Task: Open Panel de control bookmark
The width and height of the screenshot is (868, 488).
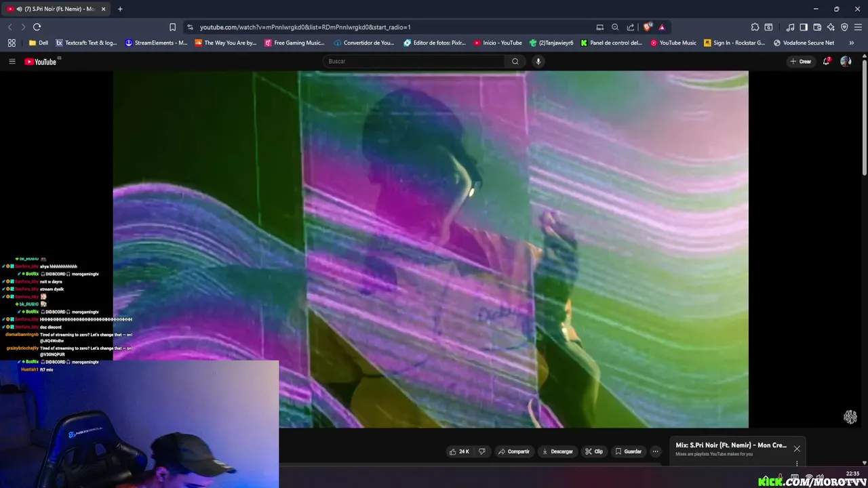Action: [x=611, y=43]
